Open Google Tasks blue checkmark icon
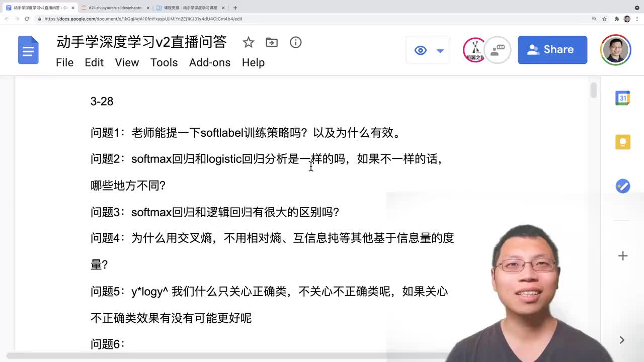 pyautogui.click(x=623, y=186)
